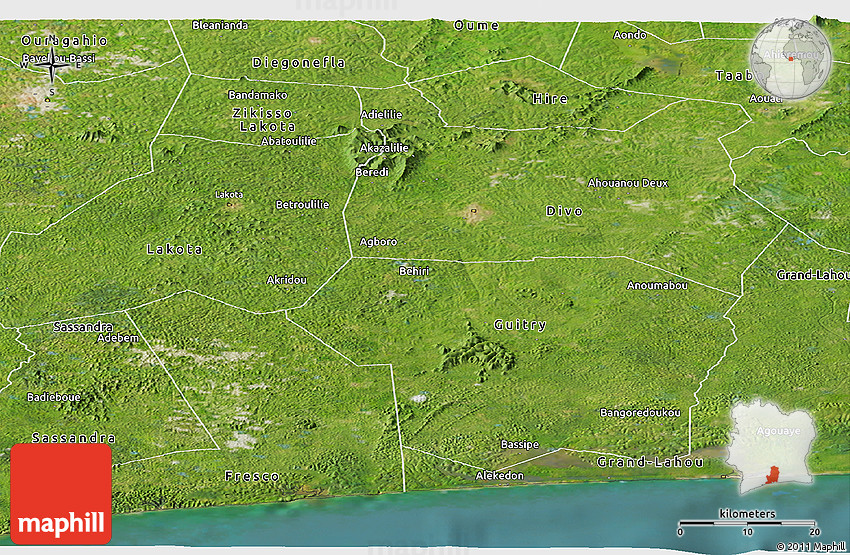Click the 2011 Maphill copyright text
The height and width of the screenshot is (555, 850).
(x=810, y=546)
